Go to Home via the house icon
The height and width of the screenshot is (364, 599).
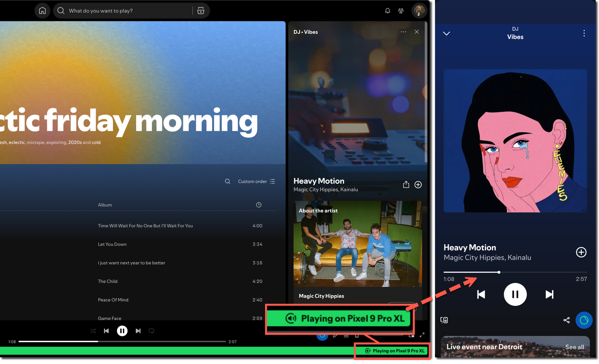coord(42,11)
